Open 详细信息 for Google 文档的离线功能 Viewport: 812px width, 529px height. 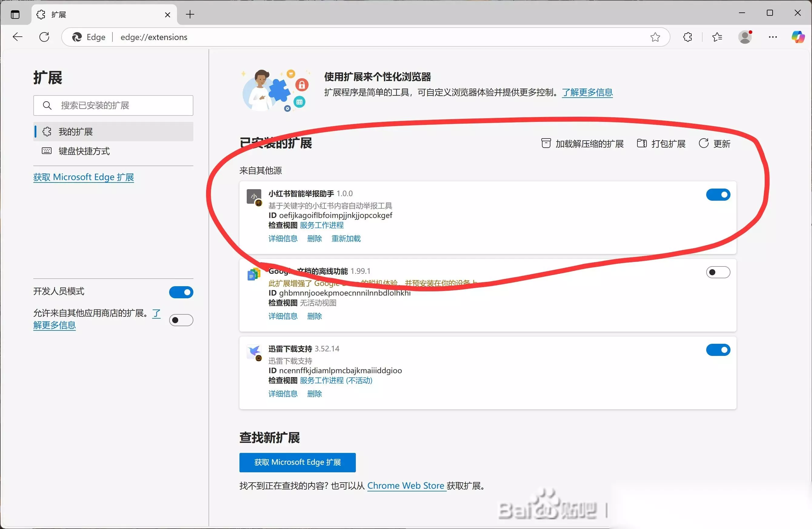pyautogui.click(x=283, y=316)
